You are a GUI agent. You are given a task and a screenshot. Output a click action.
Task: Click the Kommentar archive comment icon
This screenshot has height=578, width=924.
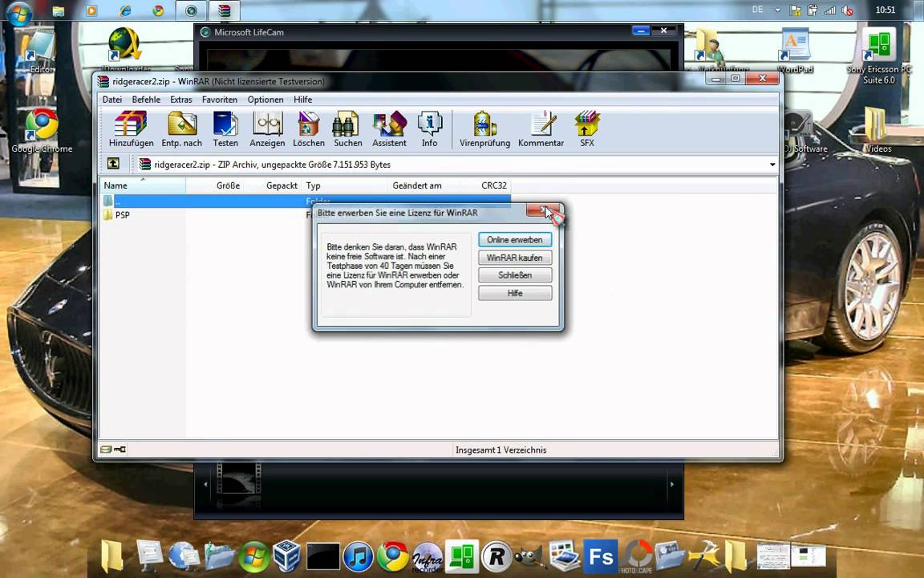[x=541, y=129]
